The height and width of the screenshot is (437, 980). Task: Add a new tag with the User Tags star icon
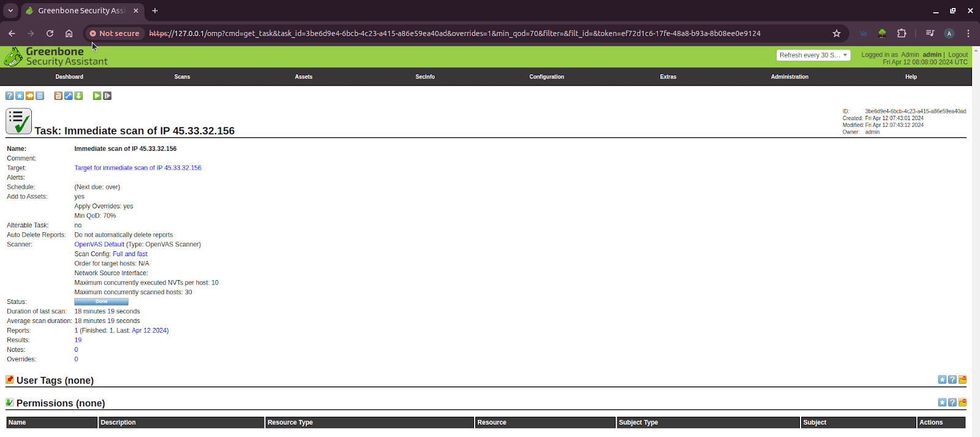(942, 379)
